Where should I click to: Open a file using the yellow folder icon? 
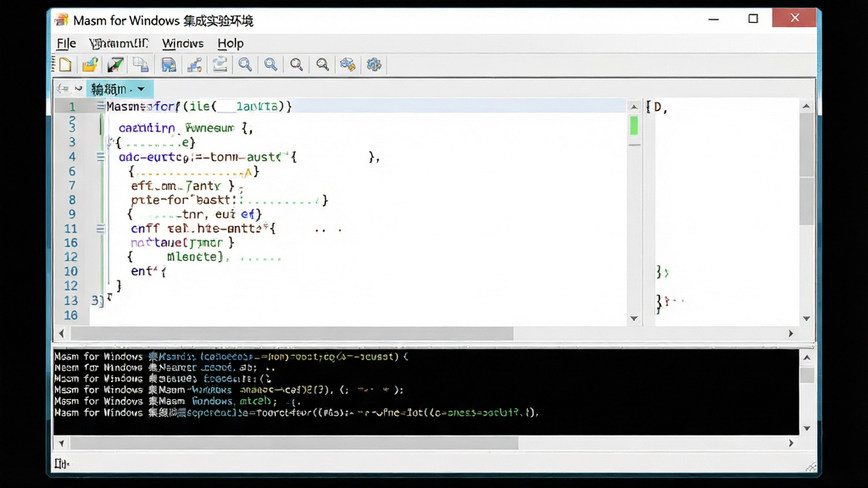click(x=90, y=64)
